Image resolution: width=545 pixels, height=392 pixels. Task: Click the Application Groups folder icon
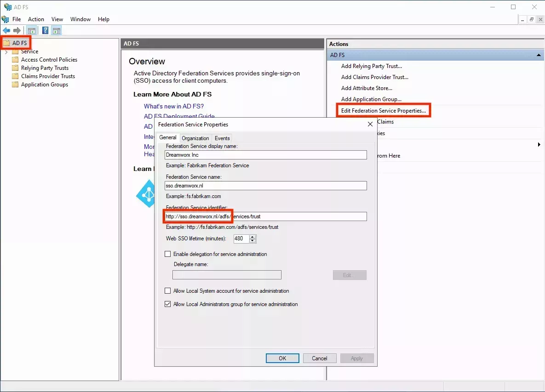15,85
